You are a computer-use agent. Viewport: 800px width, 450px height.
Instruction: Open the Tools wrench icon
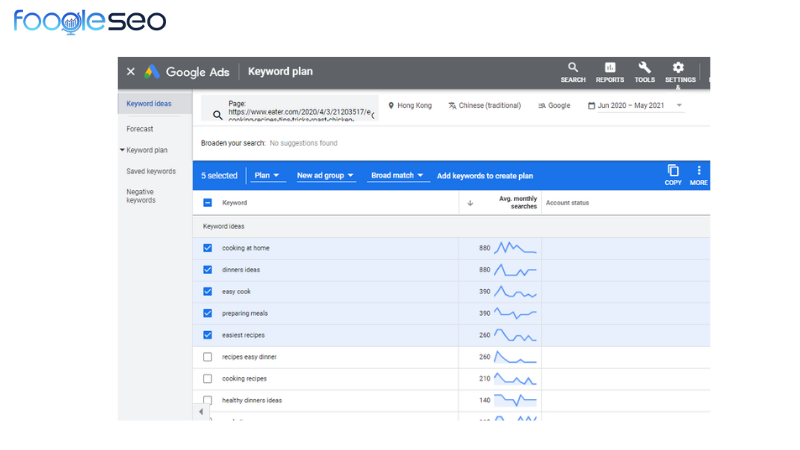[x=644, y=69]
